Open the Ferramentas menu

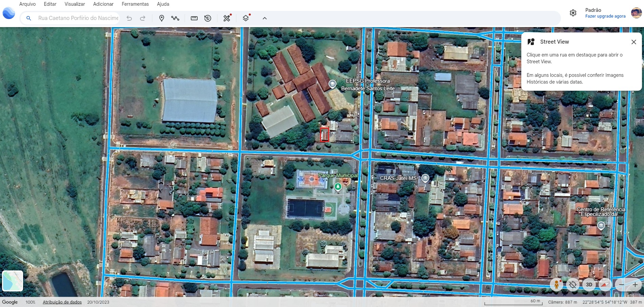click(135, 4)
